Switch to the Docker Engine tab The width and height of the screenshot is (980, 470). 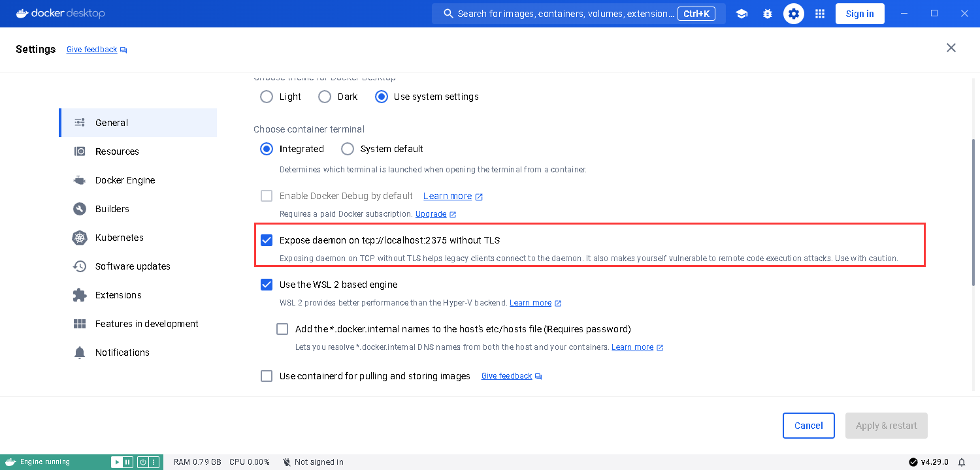point(138,180)
